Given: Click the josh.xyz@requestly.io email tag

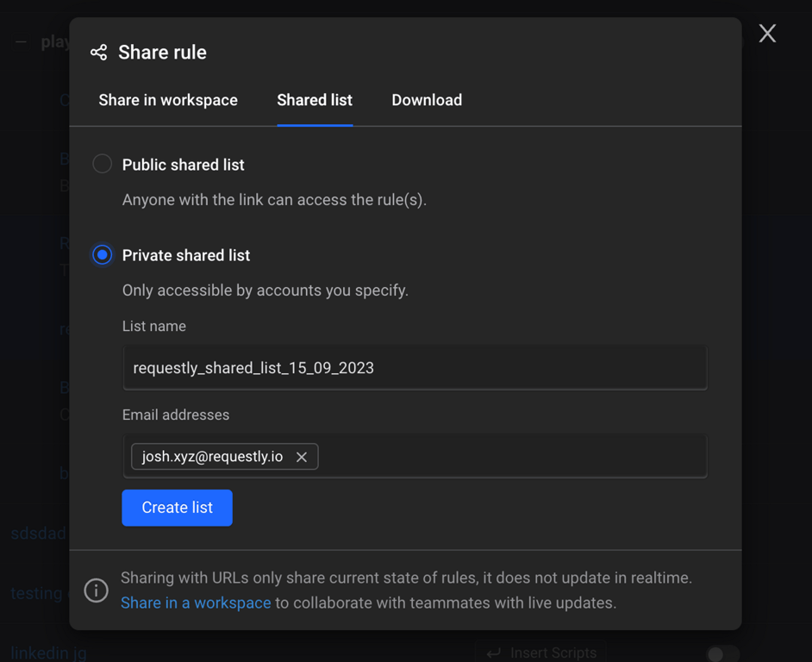Looking at the screenshot, I should pyautogui.click(x=212, y=457).
